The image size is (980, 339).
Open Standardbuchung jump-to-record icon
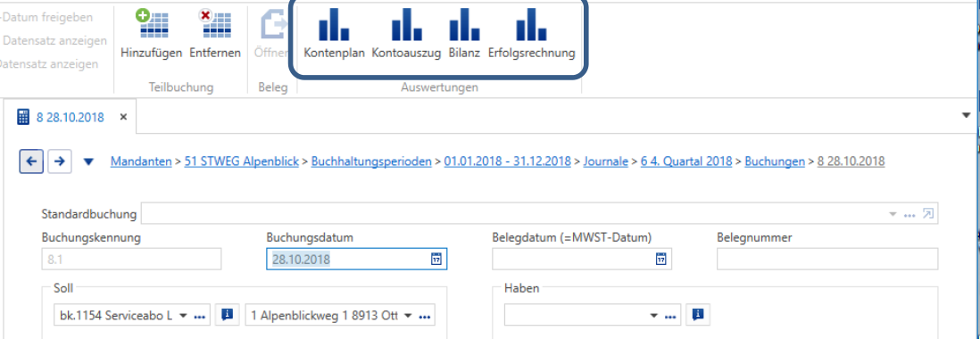927,214
